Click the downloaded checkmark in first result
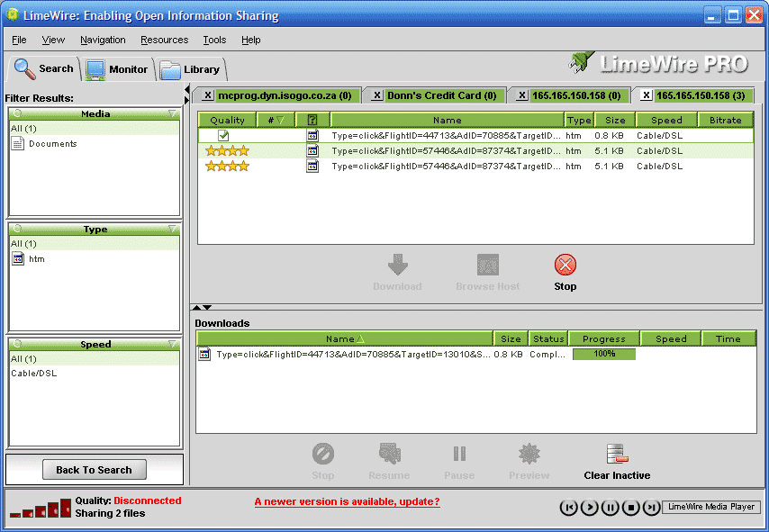769x532 pixels. [223, 135]
